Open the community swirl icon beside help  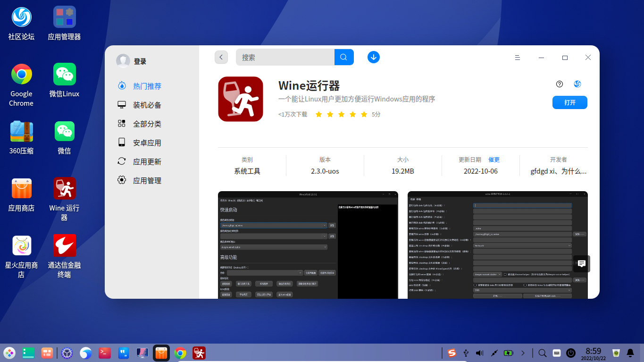click(x=577, y=84)
